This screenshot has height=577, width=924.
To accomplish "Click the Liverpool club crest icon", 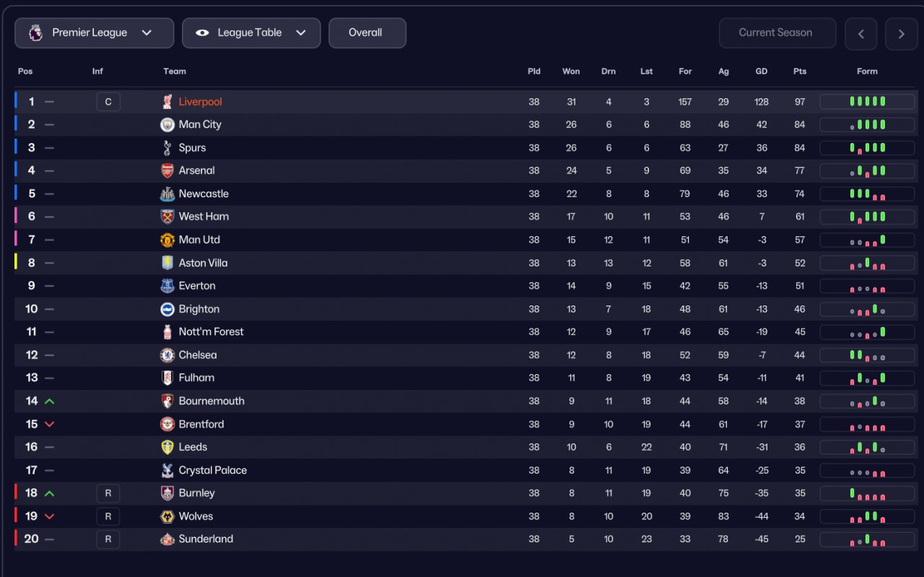I will 167,102.
